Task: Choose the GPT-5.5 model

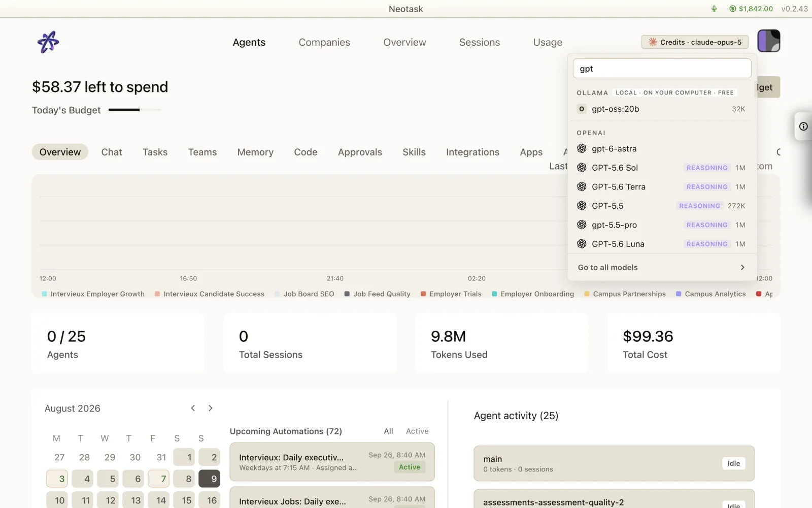Action: point(662,206)
